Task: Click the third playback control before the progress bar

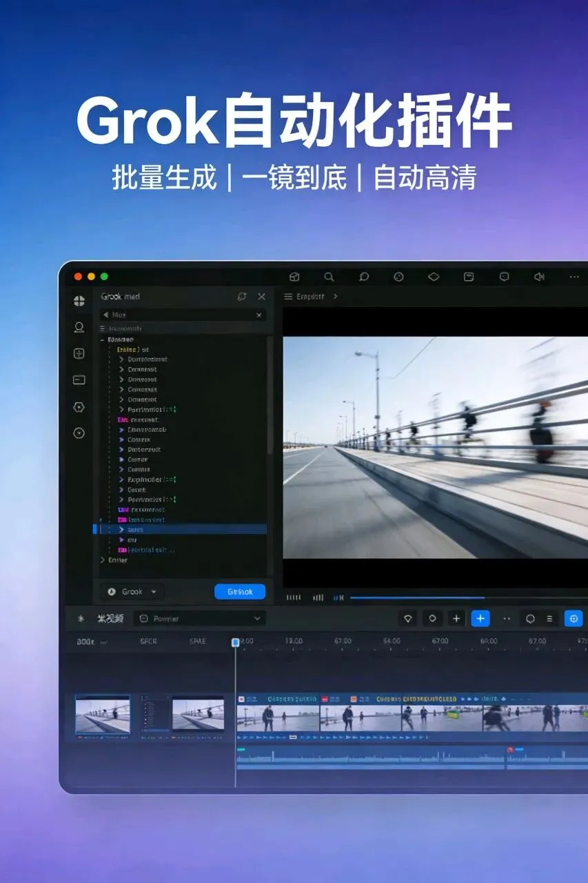Action: click(338, 597)
